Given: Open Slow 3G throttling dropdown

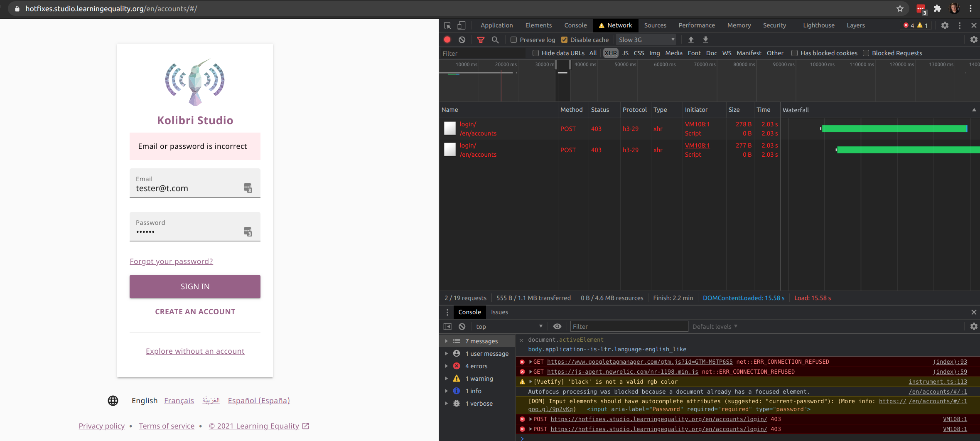Looking at the screenshot, I should (x=646, y=40).
